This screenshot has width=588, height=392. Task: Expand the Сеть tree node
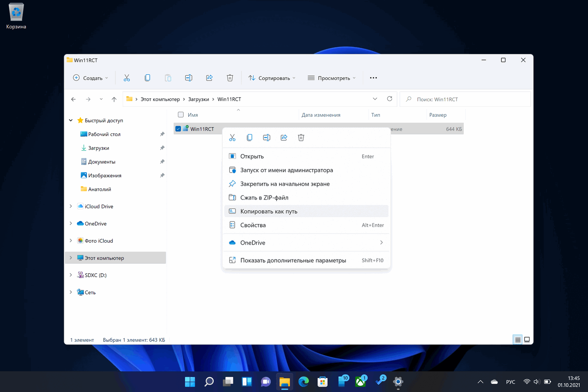(x=71, y=292)
